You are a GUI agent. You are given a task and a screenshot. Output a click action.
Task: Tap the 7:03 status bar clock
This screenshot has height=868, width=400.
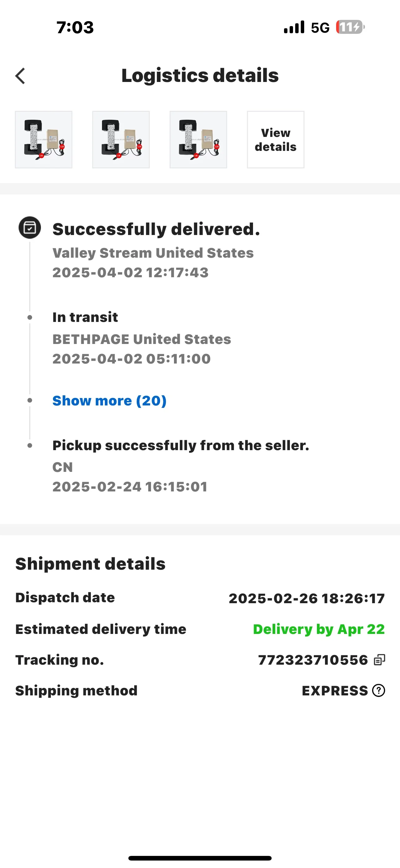[75, 27]
